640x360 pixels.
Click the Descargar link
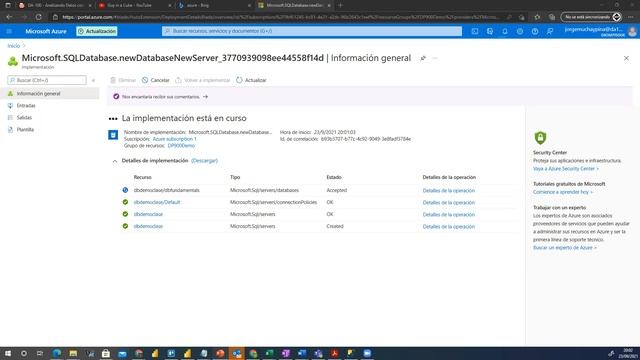coord(204,161)
